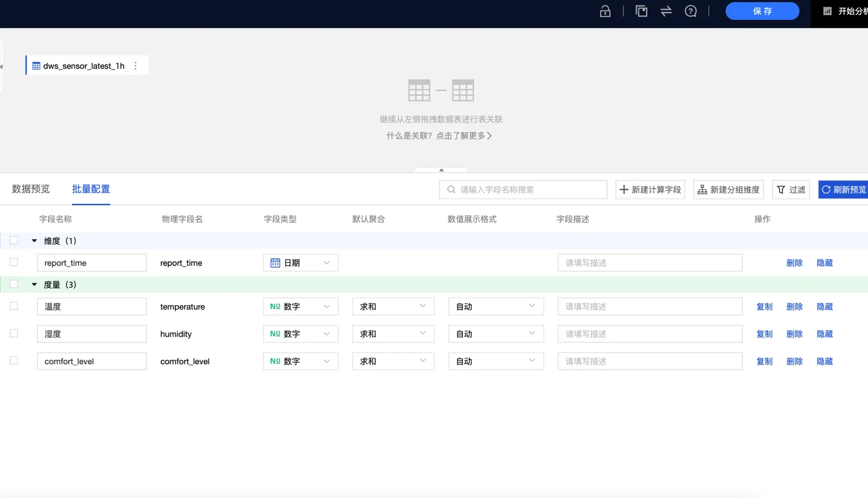Click 复制 in the comfort_level row
868x498 pixels.
764,361
